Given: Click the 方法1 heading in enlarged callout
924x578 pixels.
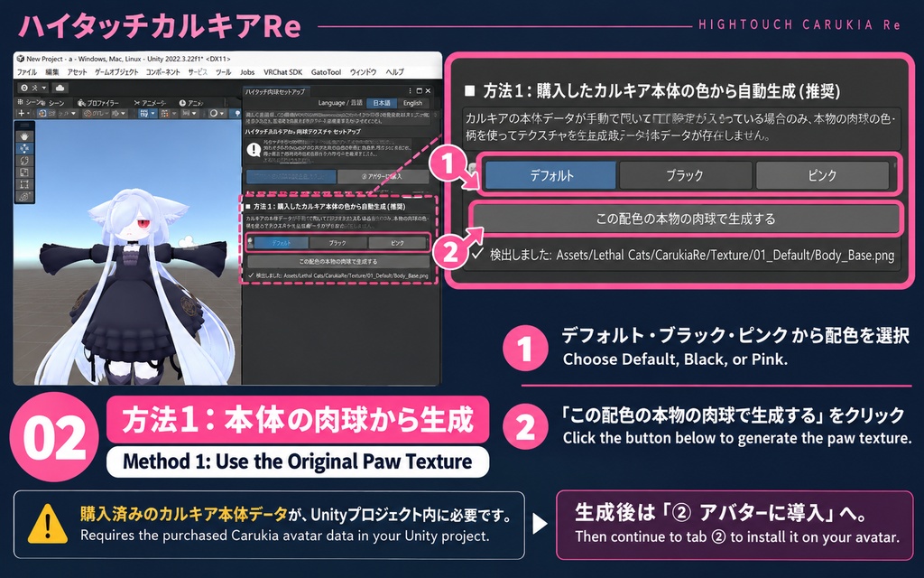Looking at the screenshot, I should pos(661,91).
